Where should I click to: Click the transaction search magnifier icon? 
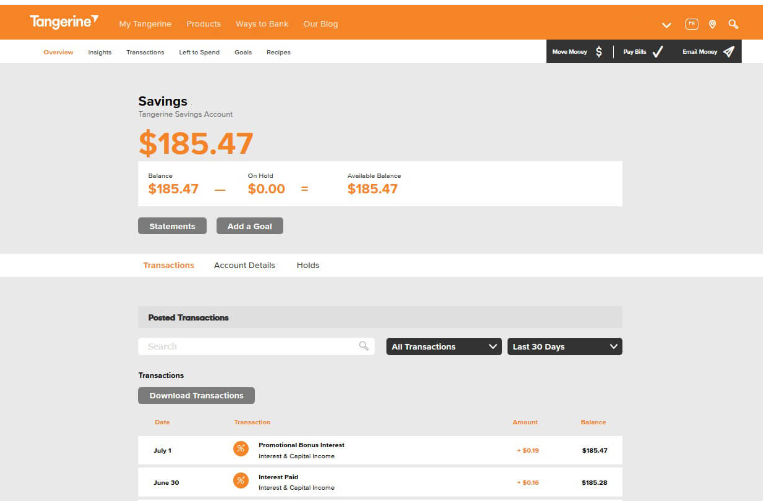363,346
